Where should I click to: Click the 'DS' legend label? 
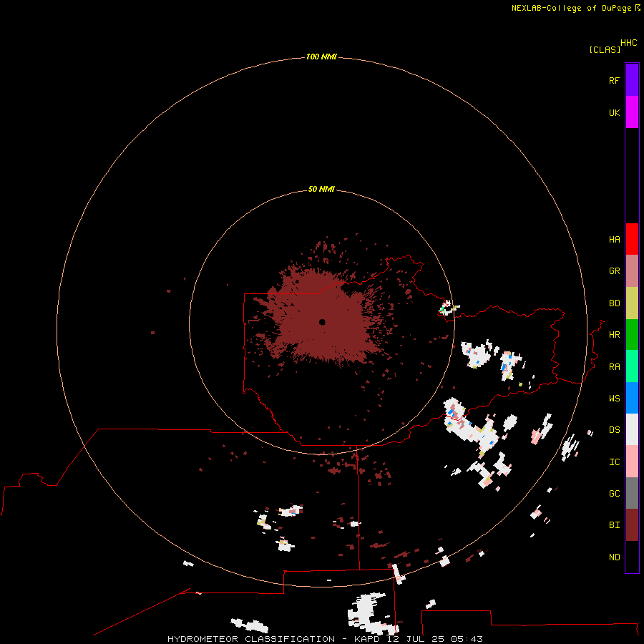pyautogui.click(x=614, y=430)
